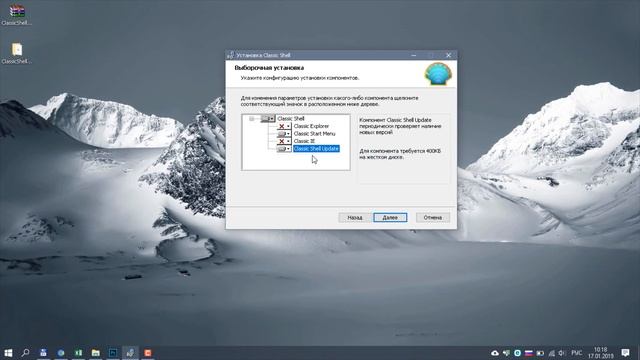Open the green Excel icon in taskbar
This screenshot has width=640, height=360.
click(78, 353)
